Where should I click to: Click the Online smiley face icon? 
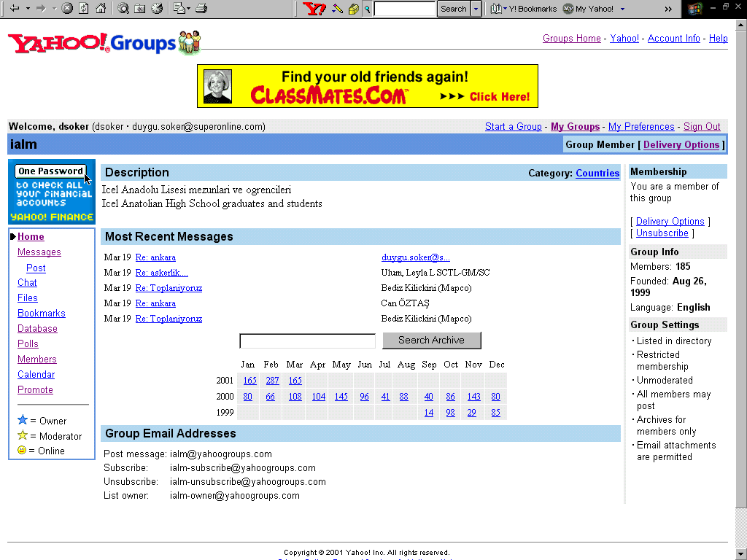(22, 450)
